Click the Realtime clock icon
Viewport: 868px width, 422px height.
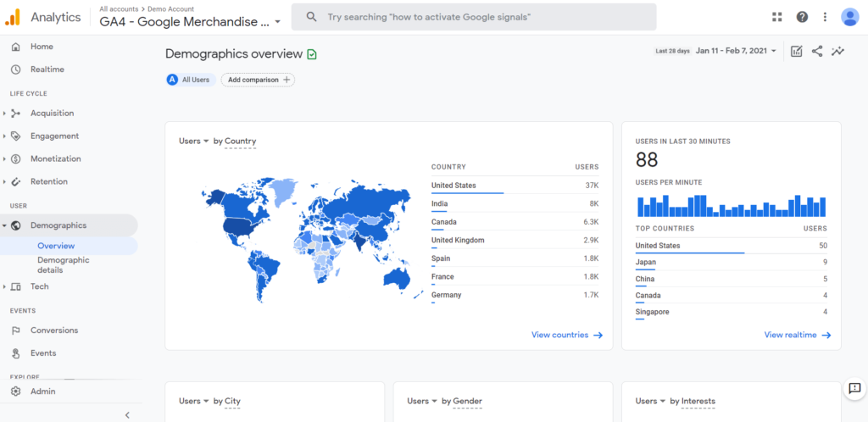(15, 69)
